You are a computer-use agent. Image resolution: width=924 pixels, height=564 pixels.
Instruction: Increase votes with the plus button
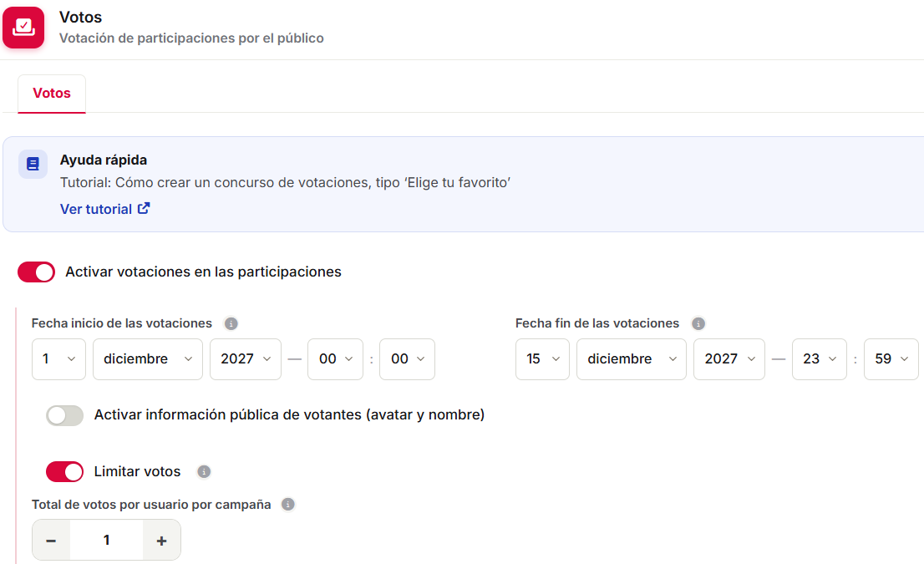(161, 540)
